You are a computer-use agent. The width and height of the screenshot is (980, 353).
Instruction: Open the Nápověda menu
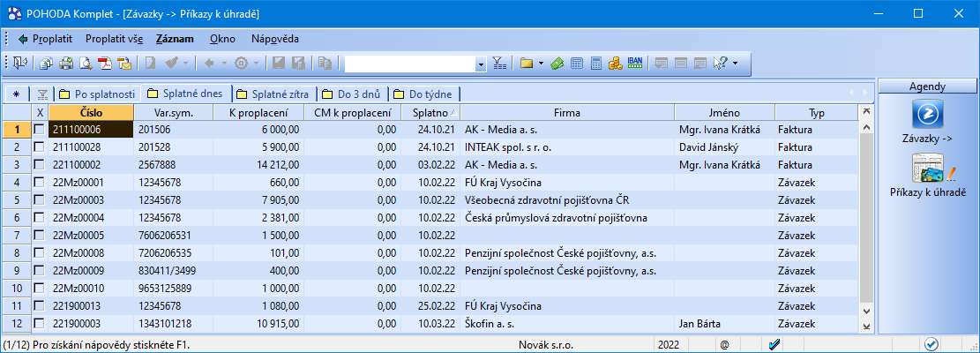click(275, 39)
